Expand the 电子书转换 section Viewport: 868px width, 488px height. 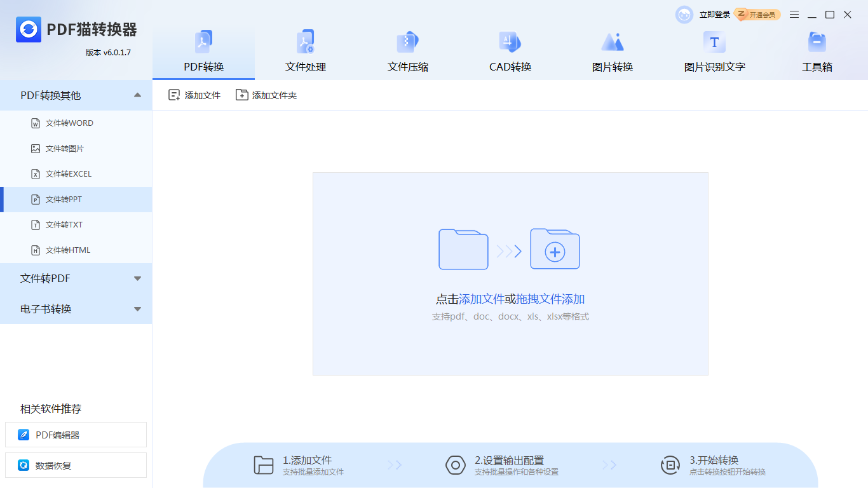[x=76, y=309]
